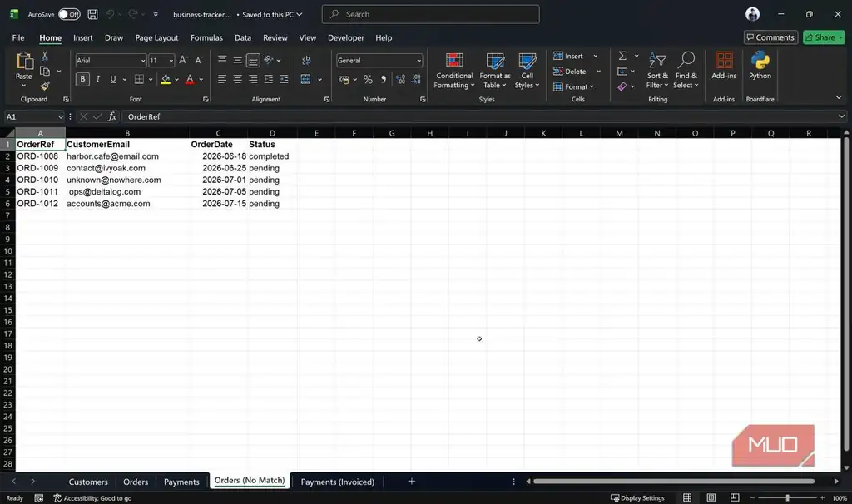The width and height of the screenshot is (852, 504).
Task: Open Cell Styles gallery
Action: [527, 71]
